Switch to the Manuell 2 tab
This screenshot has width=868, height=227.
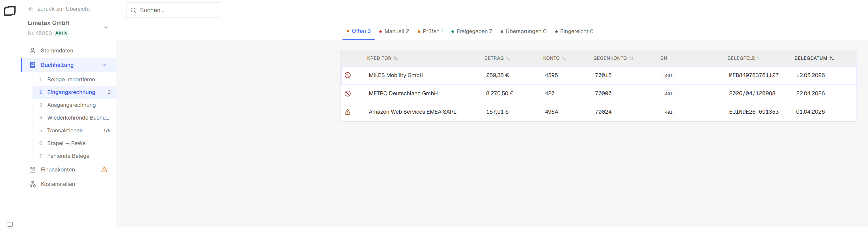pyautogui.click(x=394, y=31)
